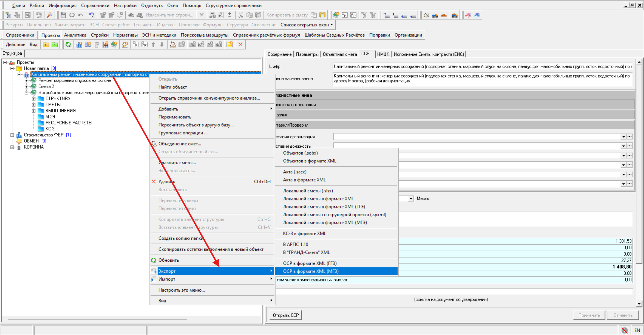Viewport: 644px width, 335px height.
Task: Click the red X delete icon in projects toolbar
Action: (240, 45)
